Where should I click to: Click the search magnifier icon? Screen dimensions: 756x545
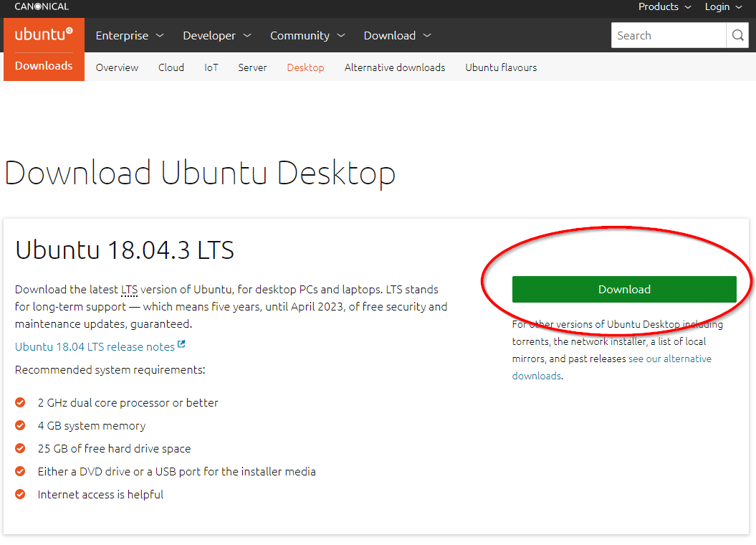(x=737, y=35)
